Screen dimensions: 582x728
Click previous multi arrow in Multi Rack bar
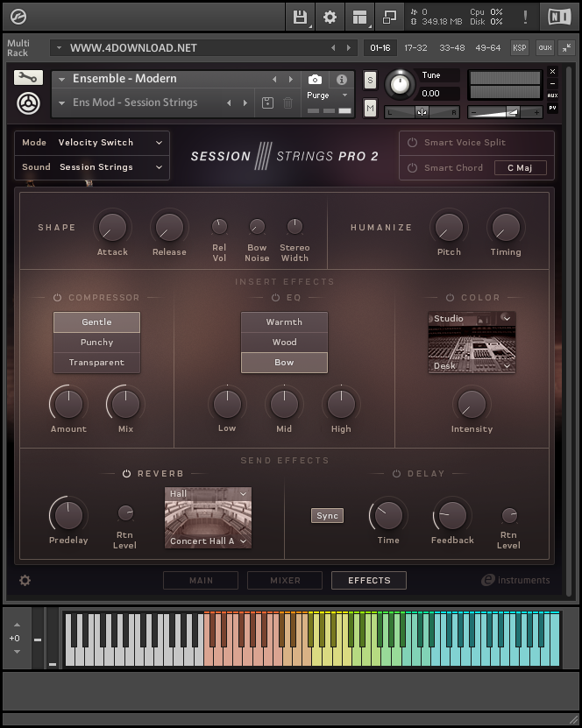click(333, 48)
